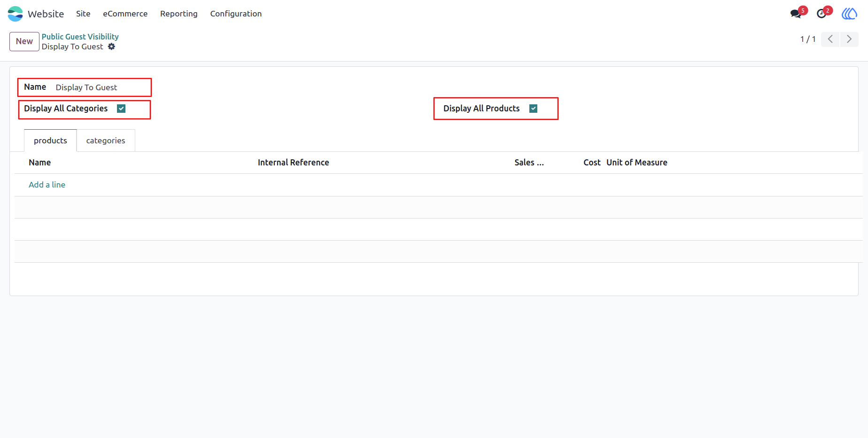868x438 pixels.
Task: Switch to the categories tab
Action: (106, 141)
